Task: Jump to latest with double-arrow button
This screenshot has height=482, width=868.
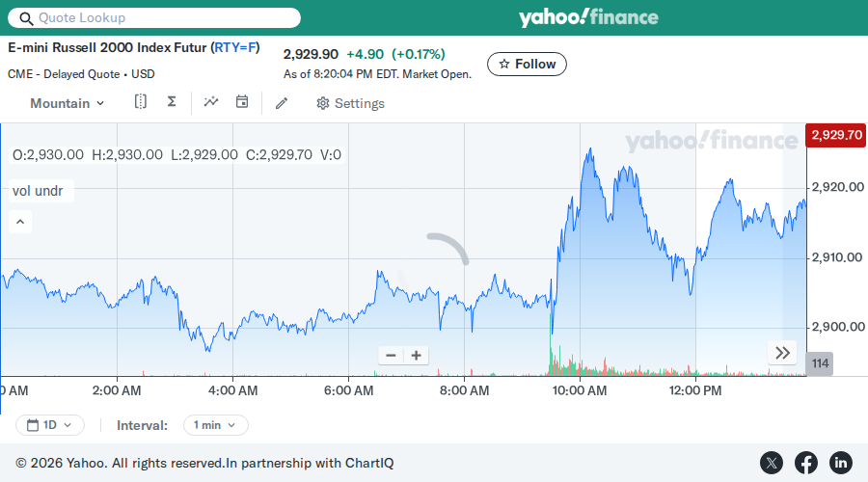Action: pyautogui.click(x=782, y=353)
